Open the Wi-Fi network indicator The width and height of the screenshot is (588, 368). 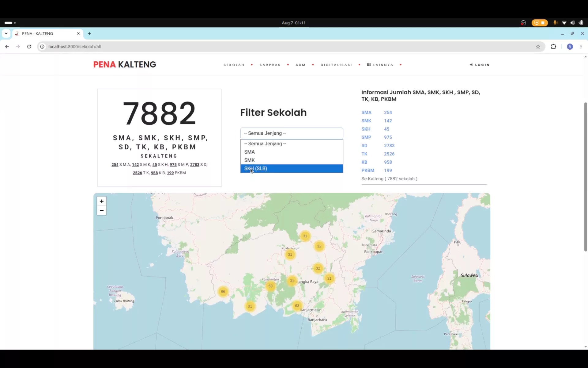pos(564,23)
